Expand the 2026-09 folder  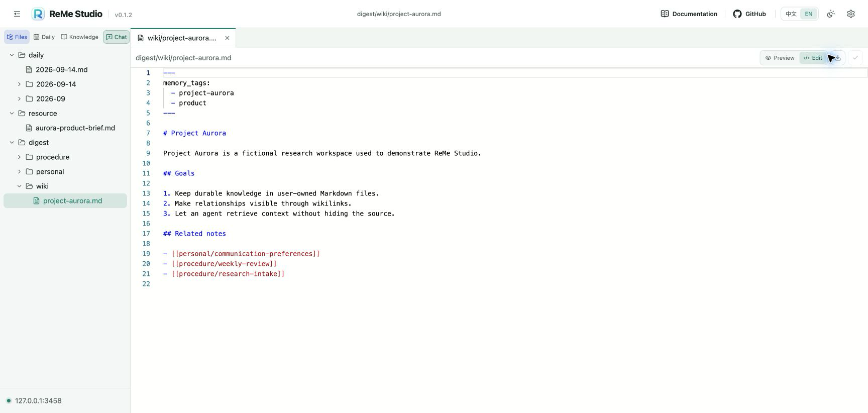(19, 98)
